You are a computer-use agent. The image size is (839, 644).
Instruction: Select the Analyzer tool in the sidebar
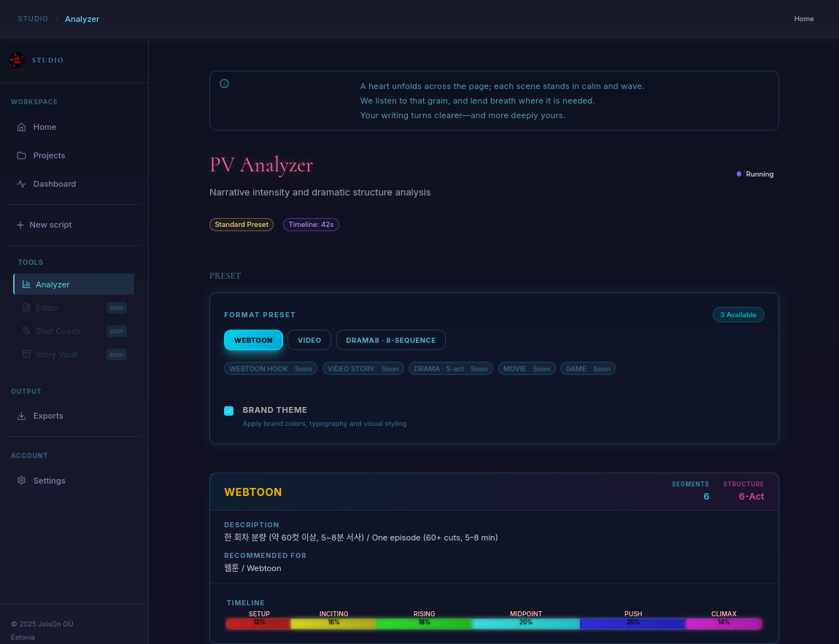53,284
